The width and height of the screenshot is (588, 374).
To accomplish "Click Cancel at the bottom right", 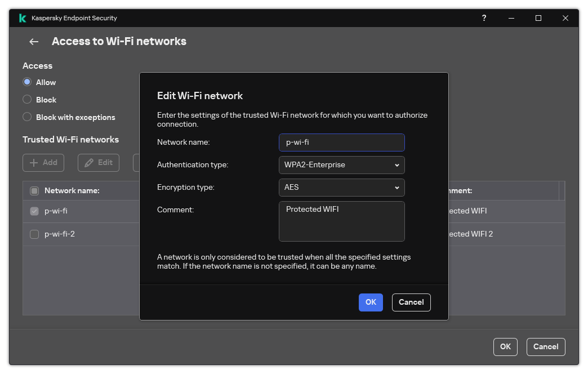I will (546, 346).
